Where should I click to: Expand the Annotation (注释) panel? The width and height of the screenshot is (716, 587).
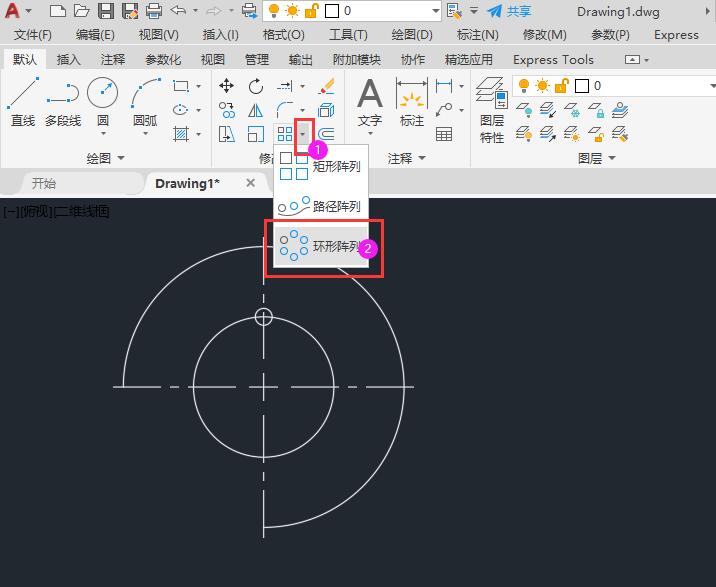pos(406,158)
